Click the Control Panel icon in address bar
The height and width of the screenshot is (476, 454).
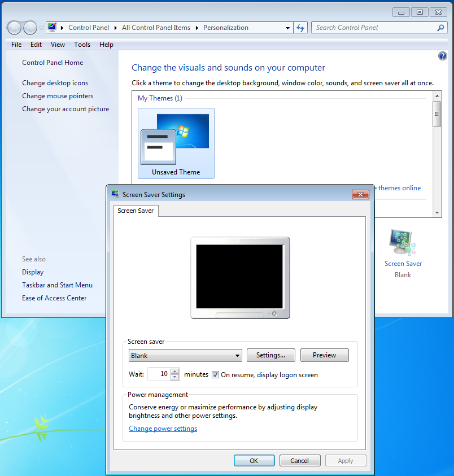coord(53,28)
